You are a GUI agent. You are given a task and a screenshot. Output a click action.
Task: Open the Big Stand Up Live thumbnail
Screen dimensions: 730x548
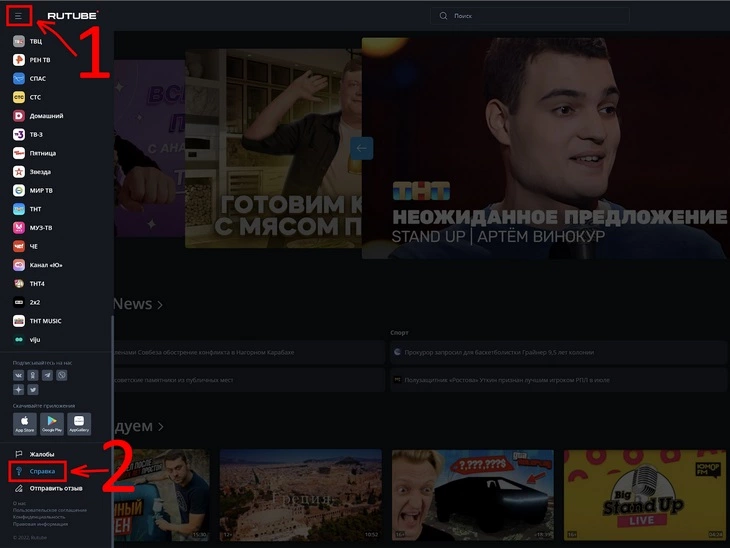[645, 495]
